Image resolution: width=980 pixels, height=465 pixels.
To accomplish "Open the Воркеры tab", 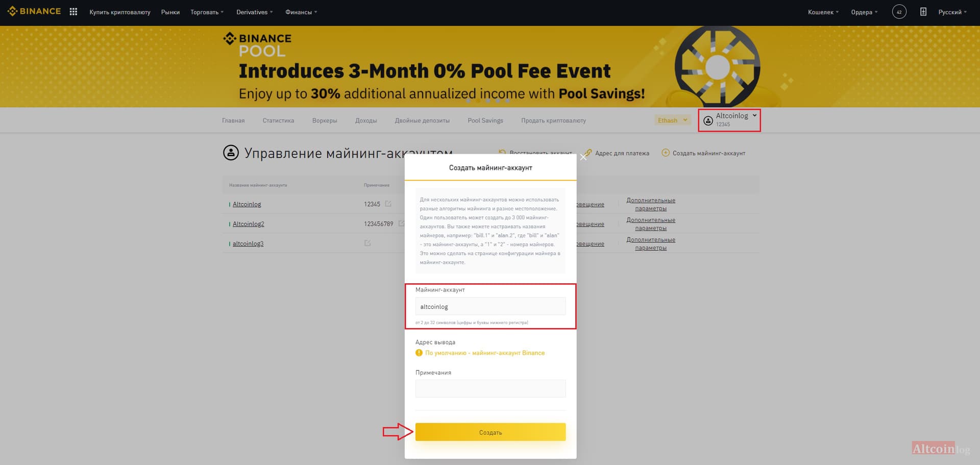I will point(325,120).
